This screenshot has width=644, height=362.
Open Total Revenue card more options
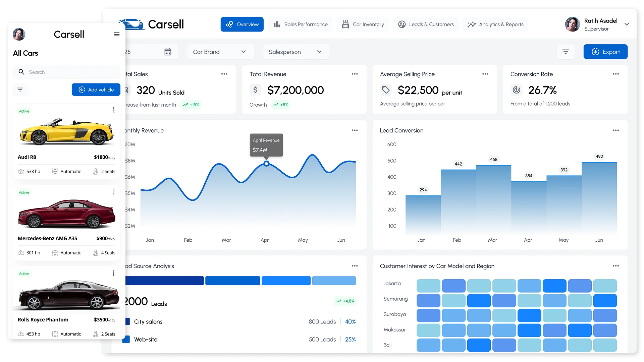pos(355,74)
